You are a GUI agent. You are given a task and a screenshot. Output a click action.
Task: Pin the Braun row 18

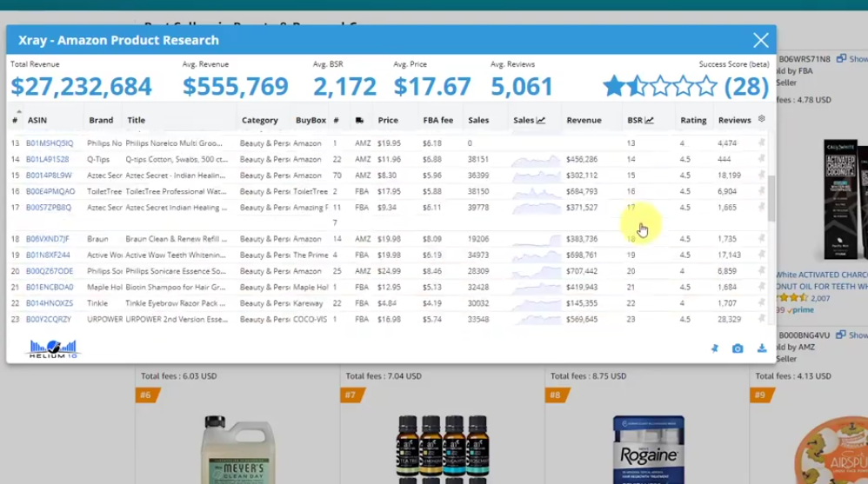click(762, 238)
